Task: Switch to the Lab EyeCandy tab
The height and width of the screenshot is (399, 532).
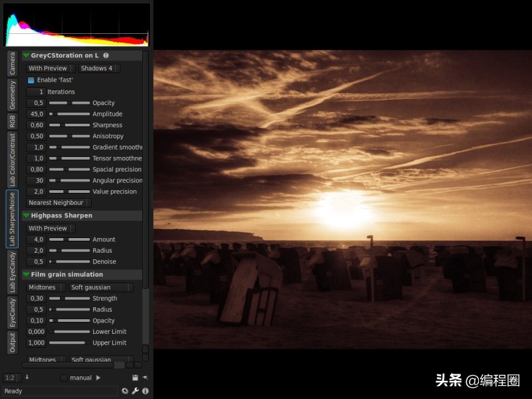Action: (13, 272)
